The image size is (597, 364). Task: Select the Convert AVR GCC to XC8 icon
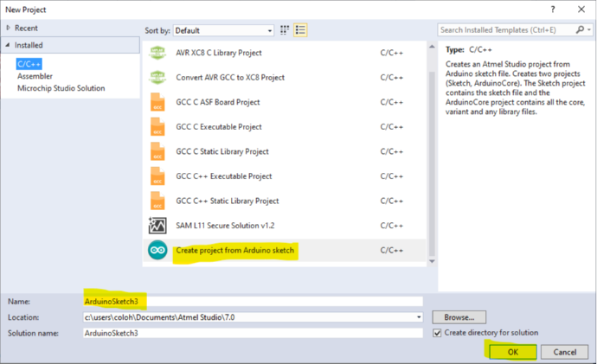click(x=157, y=77)
